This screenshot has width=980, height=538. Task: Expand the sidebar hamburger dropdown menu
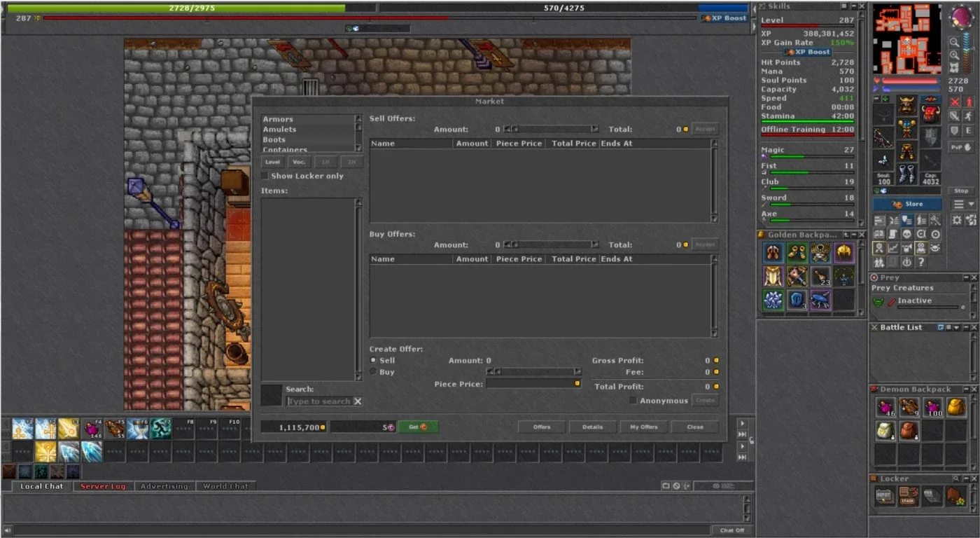click(964, 204)
